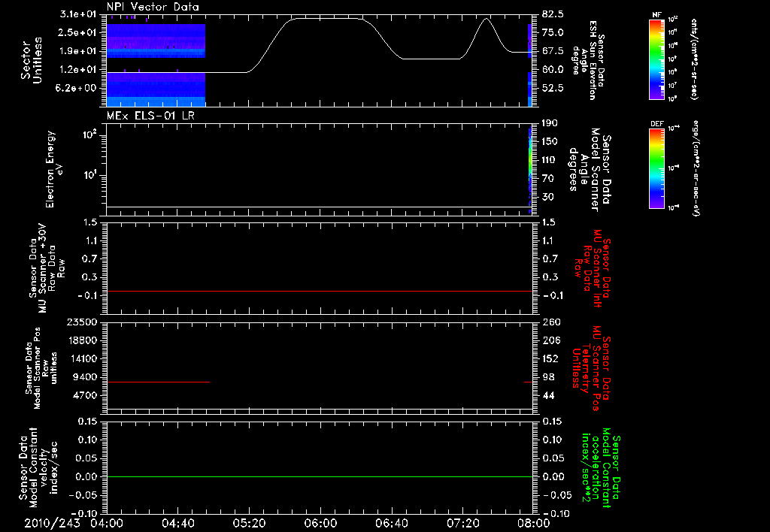Viewport: 770px width, 532px height.
Task: Click the 110 scanner angle tick label
Action: (550, 160)
